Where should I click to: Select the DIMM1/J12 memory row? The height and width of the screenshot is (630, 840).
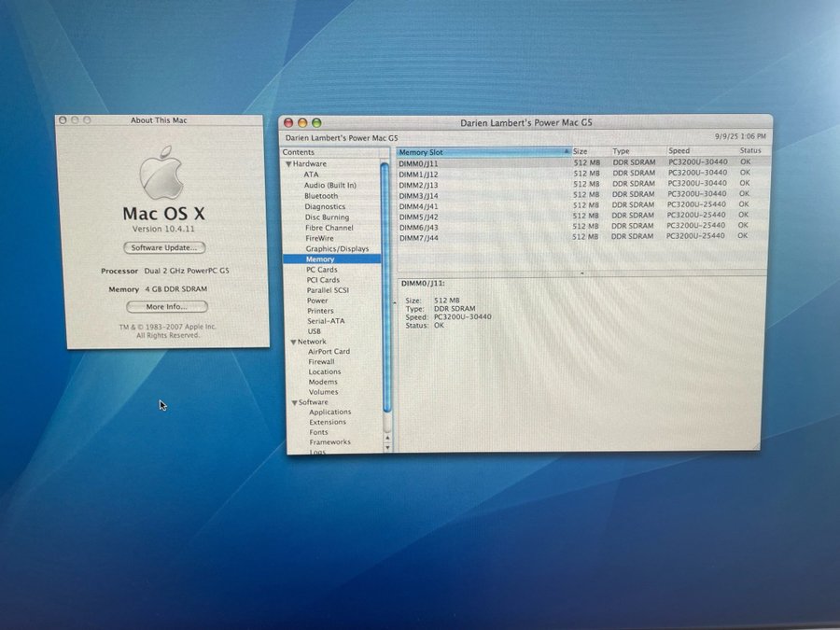[x=583, y=174]
